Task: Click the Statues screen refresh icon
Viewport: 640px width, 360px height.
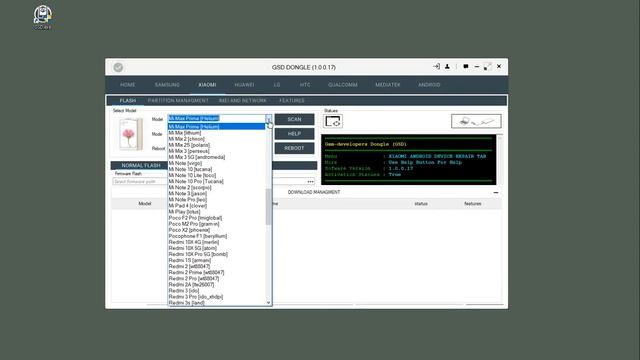Action: [333, 121]
